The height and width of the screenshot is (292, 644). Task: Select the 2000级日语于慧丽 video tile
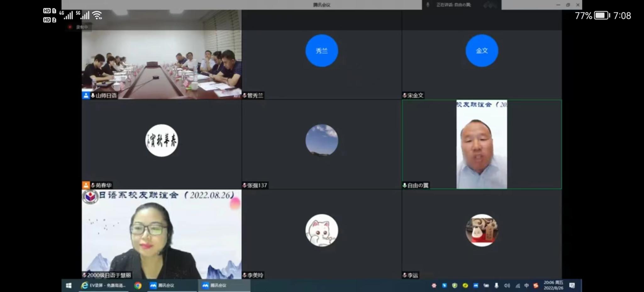coord(161,234)
